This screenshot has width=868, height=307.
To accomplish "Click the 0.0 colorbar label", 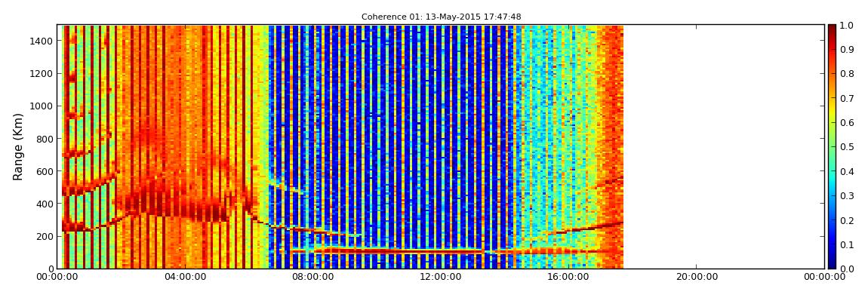I will 848,269.
